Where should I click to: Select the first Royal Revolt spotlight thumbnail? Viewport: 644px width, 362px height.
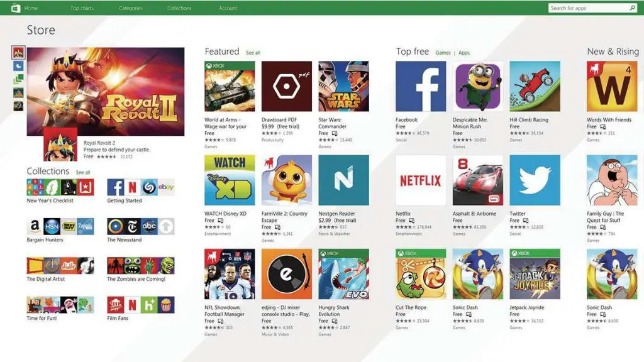(x=18, y=52)
